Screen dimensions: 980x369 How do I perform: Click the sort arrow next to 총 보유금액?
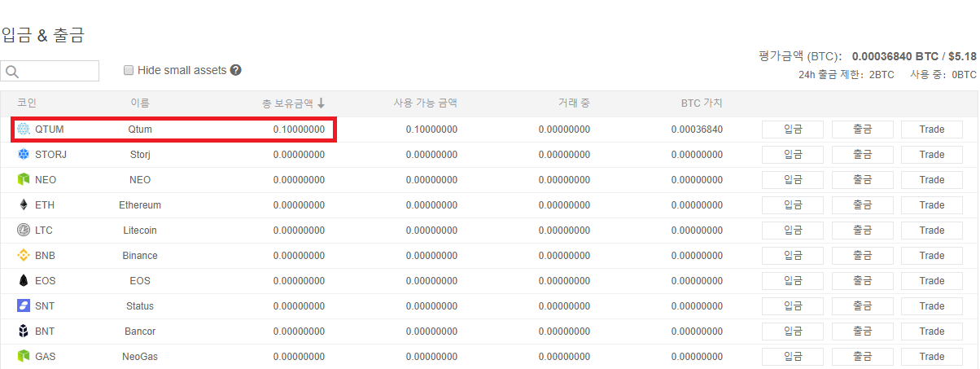pyautogui.click(x=321, y=103)
